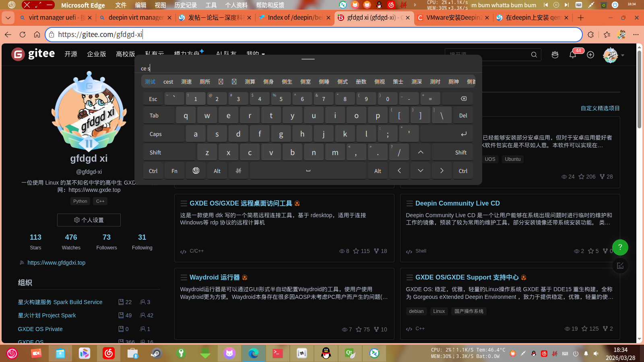Open Edge extensions puzzle icon
This screenshot has width=644, height=362.
[x=590, y=35]
